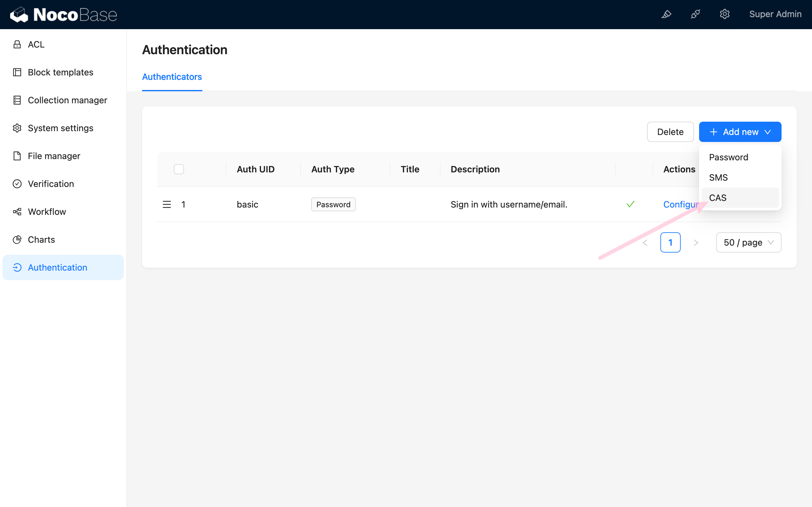The height and width of the screenshot is (507, 812).
Task: Choose SMS from the Add new menu
Action: [x=718, y=177]
